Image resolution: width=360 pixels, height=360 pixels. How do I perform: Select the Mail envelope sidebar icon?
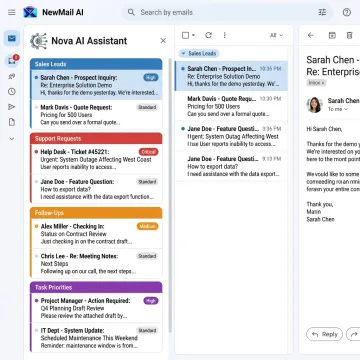12,38
